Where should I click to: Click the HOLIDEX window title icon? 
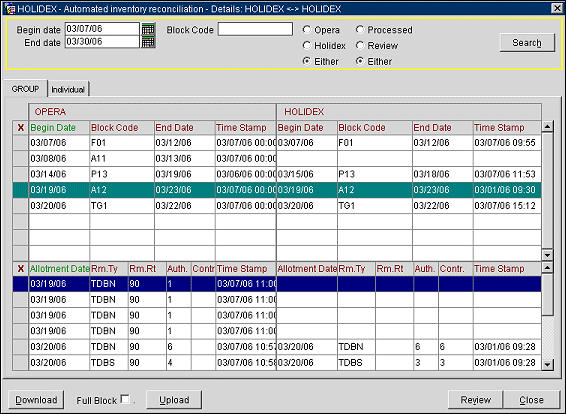[10, 8]
